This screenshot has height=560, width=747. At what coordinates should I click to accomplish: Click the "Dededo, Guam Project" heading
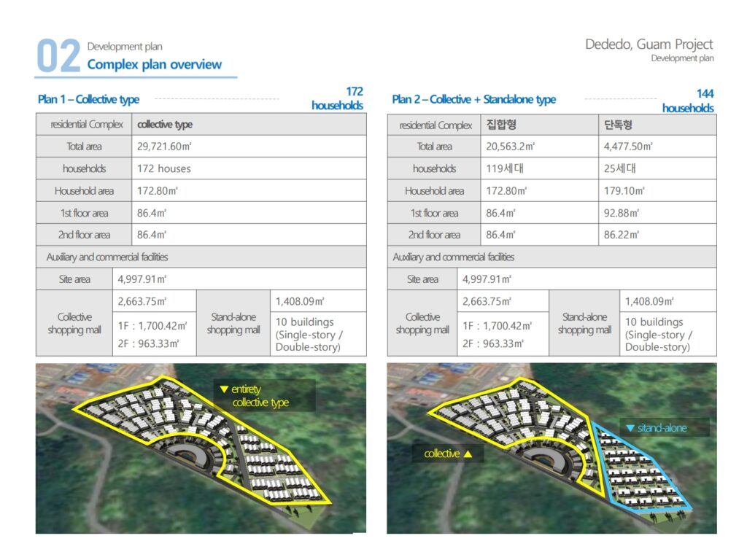pos(649,44)
